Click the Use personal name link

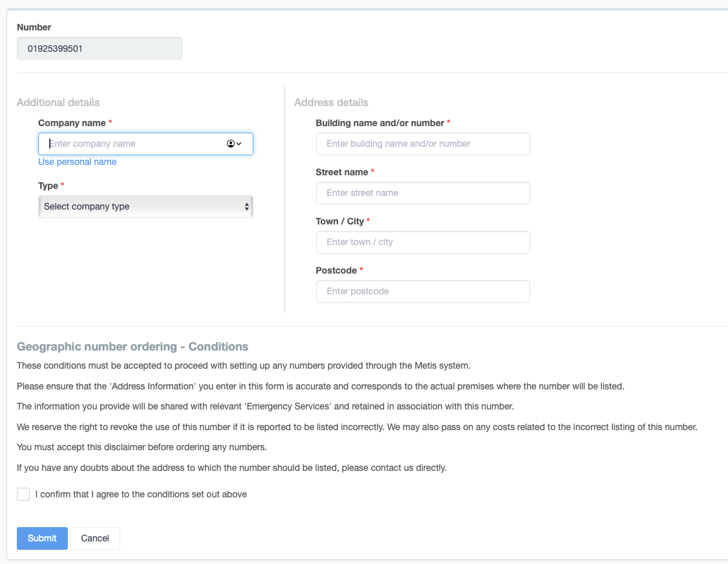pos(77,162)
